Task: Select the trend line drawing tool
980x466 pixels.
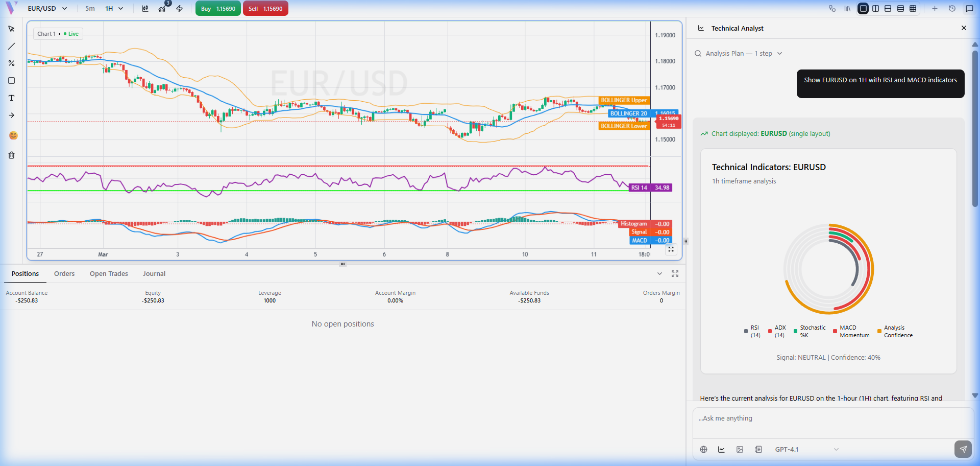Action: pos(11,46)
